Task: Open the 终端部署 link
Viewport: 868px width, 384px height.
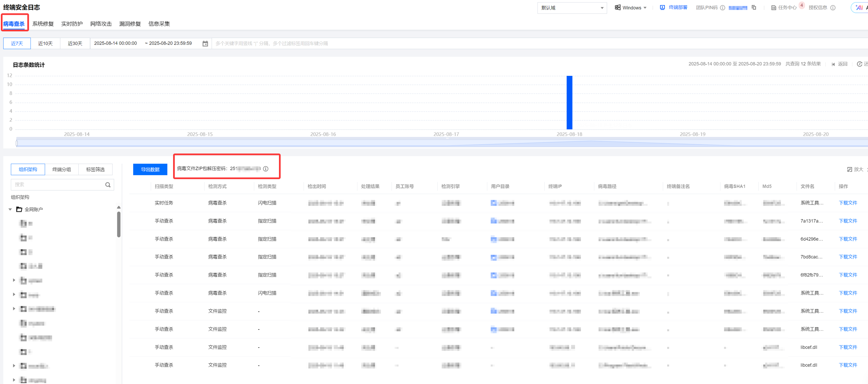Action: click(x=678, y=7)
